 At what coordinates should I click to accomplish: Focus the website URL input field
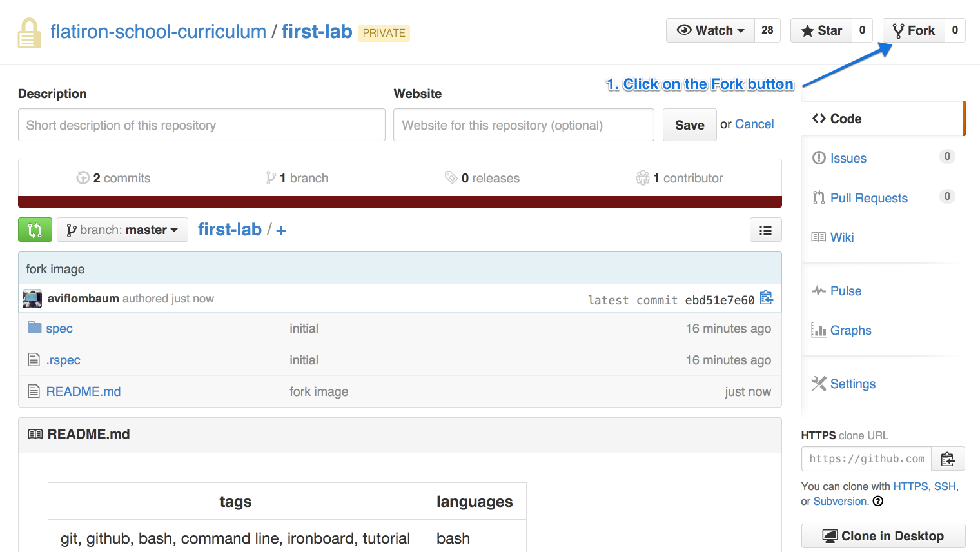524,125
